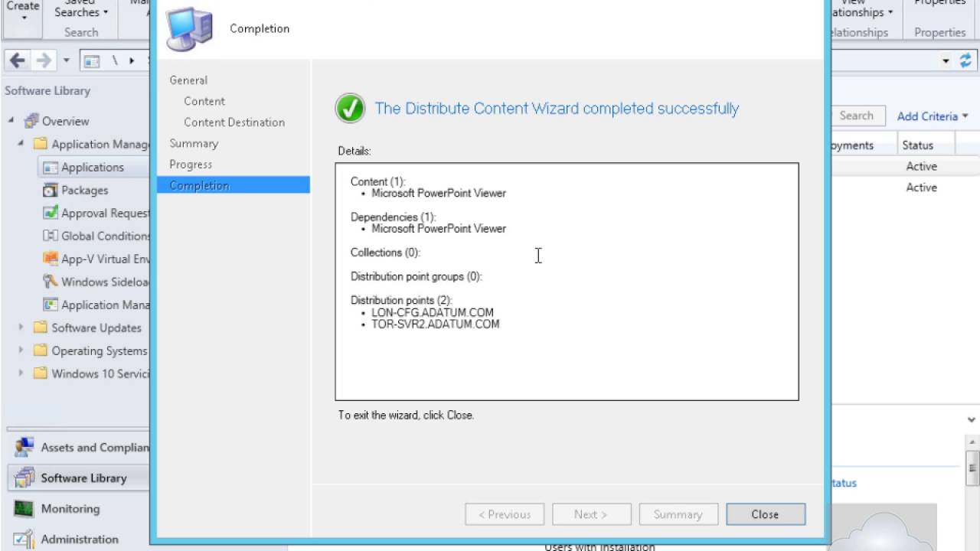The image size is (980, 551).
Task: Open Approval Requests icon in tree
Action: pos(50,214)
